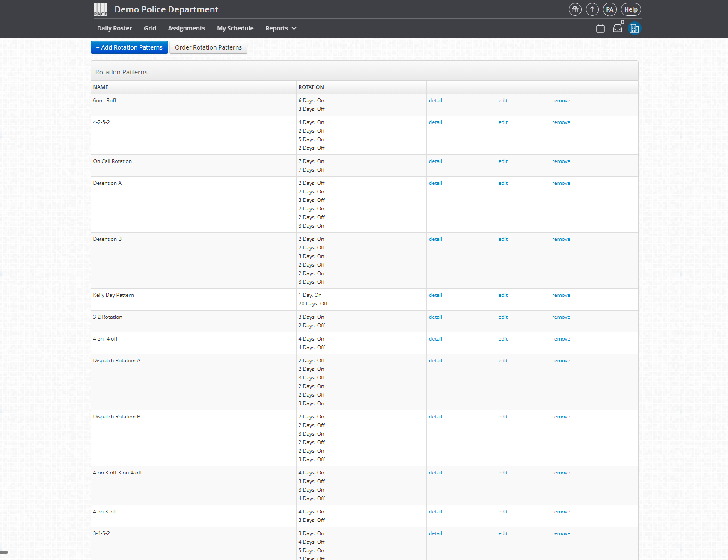Click the Add Rotation Patterns button
Viewport: 728px width, 560px height.
(129, 47)
